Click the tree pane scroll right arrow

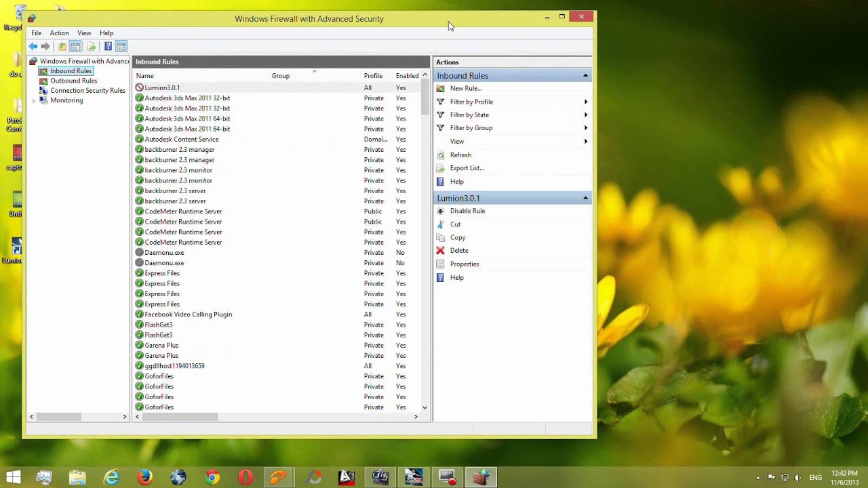(x=125, y=417)
